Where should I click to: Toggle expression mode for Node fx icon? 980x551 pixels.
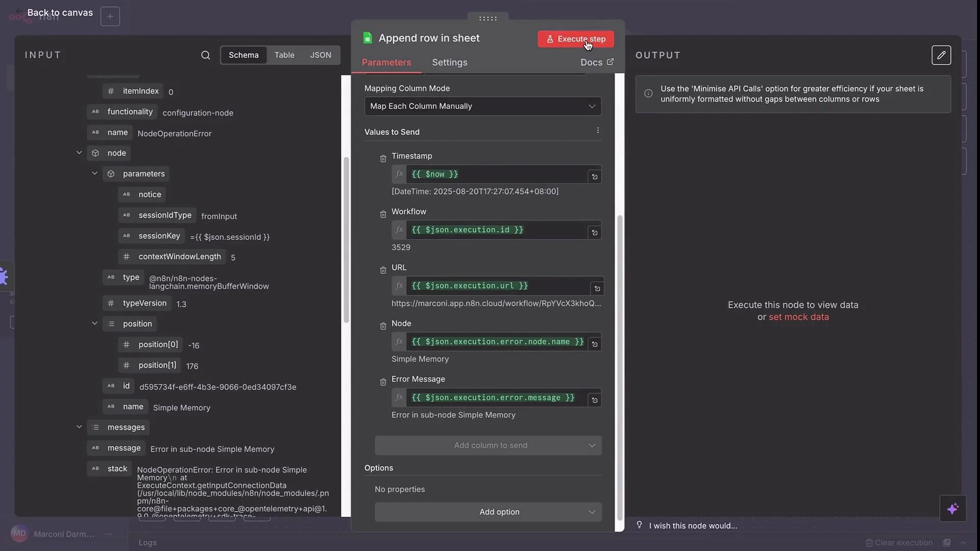pyautogui.click(x=399, y=341)
